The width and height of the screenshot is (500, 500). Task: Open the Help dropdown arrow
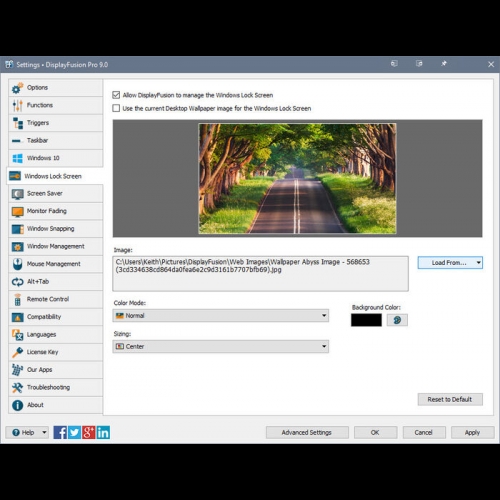click(44, 433)
